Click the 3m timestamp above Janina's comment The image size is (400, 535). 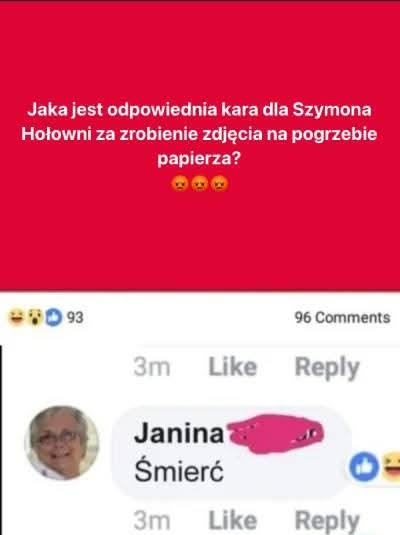click(152, 367)
